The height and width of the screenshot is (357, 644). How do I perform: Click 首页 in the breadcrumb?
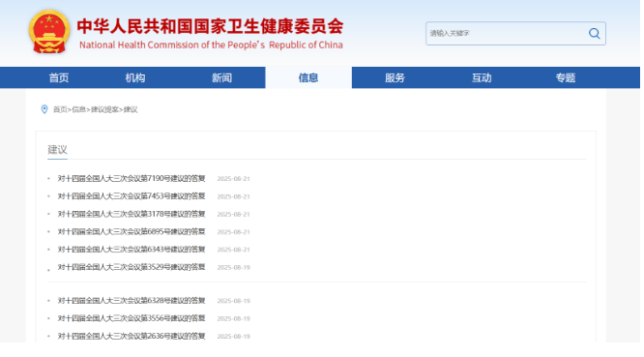coord(60,109)
